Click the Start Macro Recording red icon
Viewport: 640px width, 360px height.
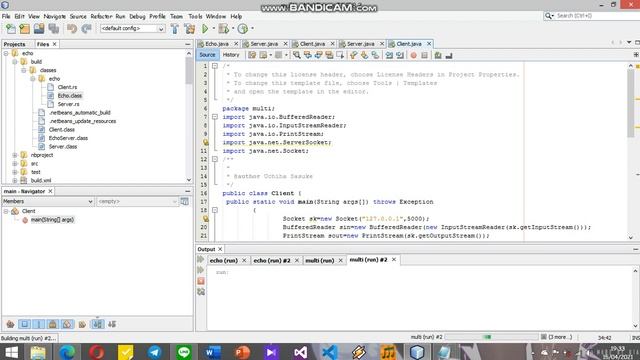tap(413, 55)
